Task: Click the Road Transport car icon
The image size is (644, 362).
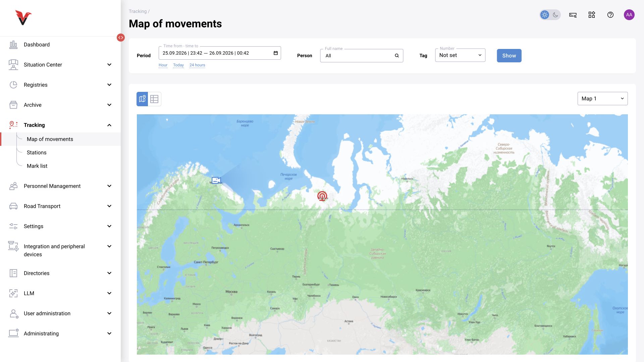Action: click(13, 206)
